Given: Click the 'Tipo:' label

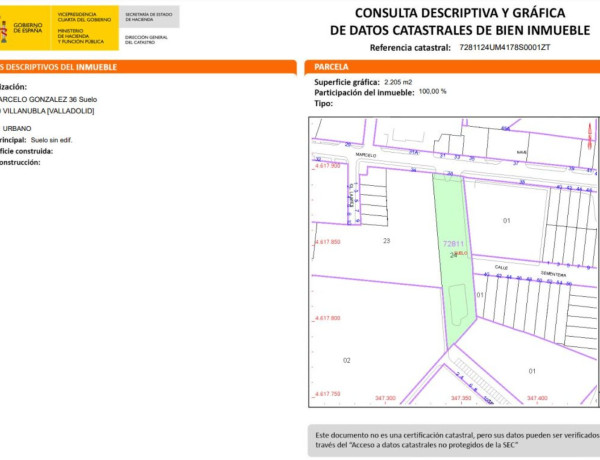Looking at the screenshot, I should pyautogui.click(x=324, y=103).
